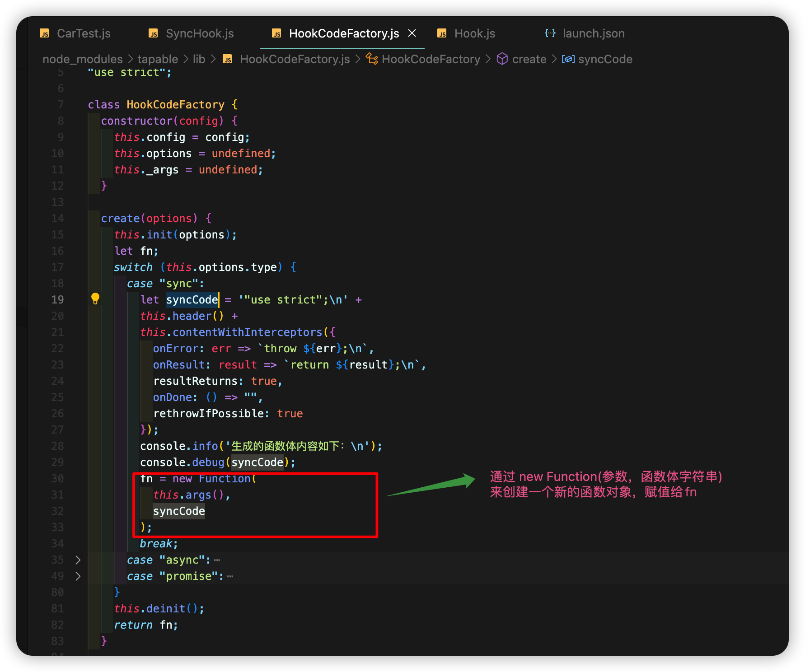Click syncCode inside console.debug call

coord(257,462)
